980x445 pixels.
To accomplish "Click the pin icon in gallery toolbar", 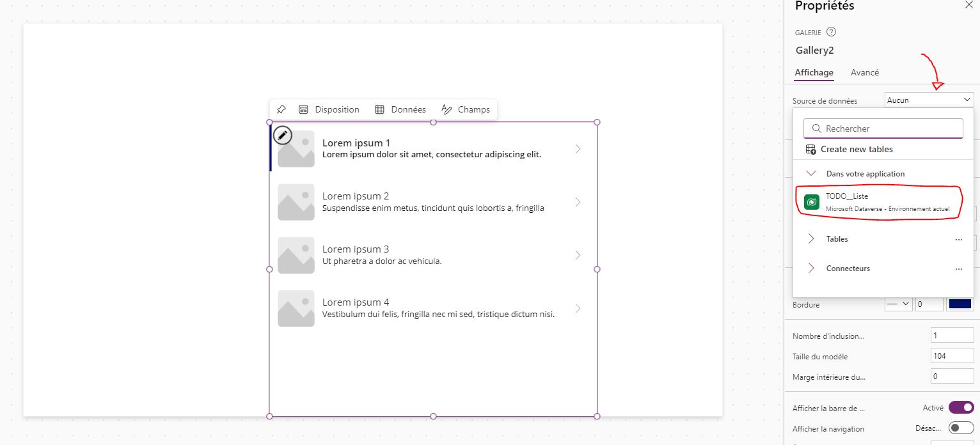I will point(281,109).
